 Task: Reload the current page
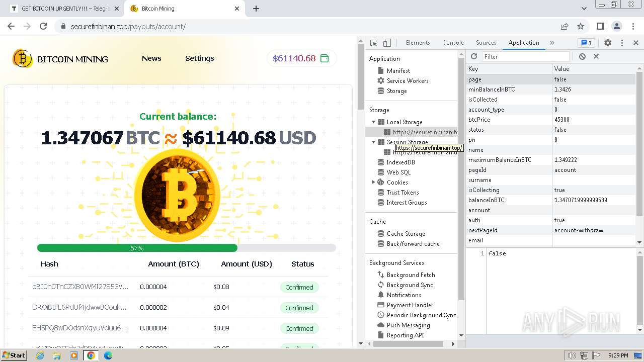click(43, 26)
